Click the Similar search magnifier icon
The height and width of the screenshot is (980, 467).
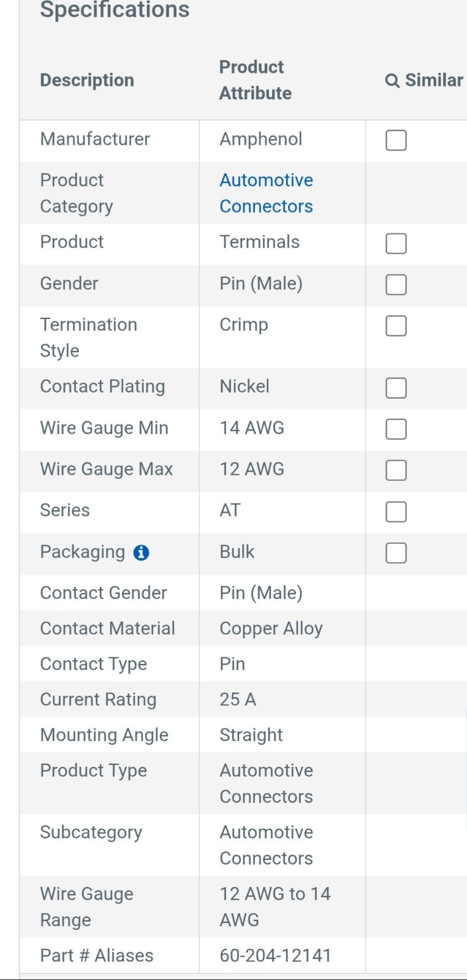click(x=392, y=81)
